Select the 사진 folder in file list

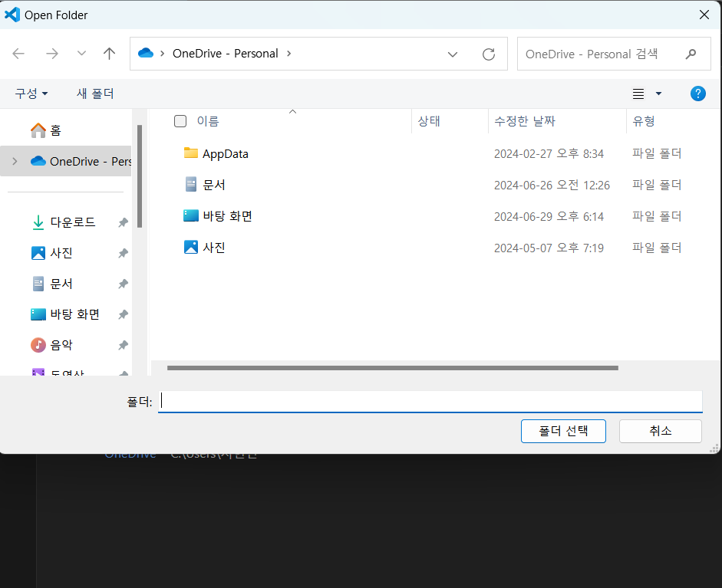tap(214, 248)
